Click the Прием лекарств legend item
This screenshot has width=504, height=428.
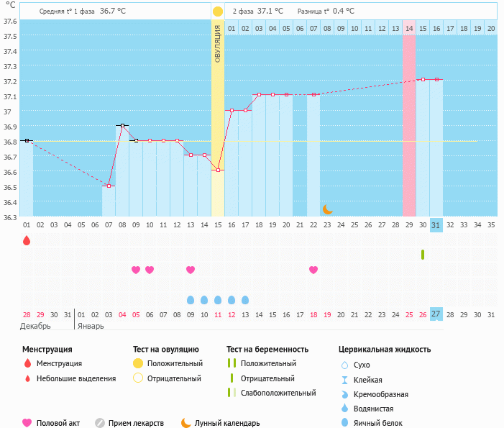tap(133, 423)
